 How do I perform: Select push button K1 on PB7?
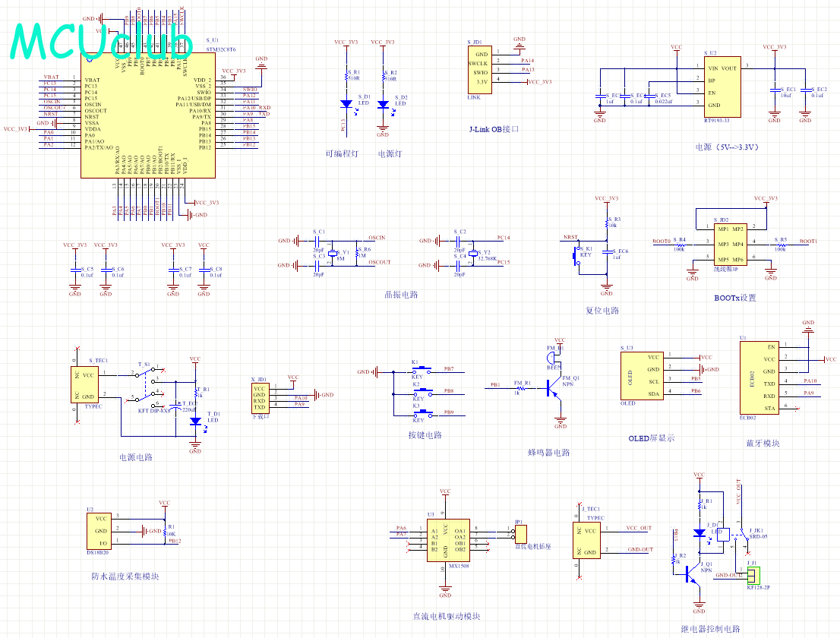tap(422, 370)
